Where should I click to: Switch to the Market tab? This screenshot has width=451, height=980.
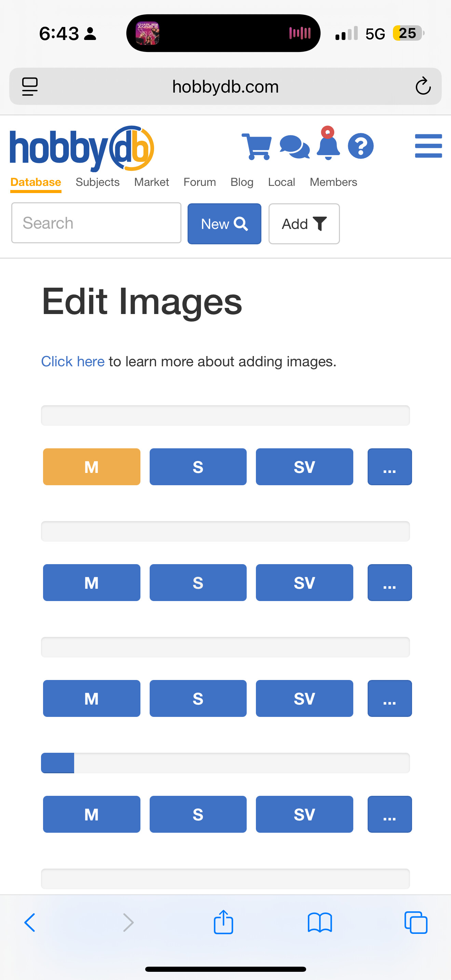151,182
